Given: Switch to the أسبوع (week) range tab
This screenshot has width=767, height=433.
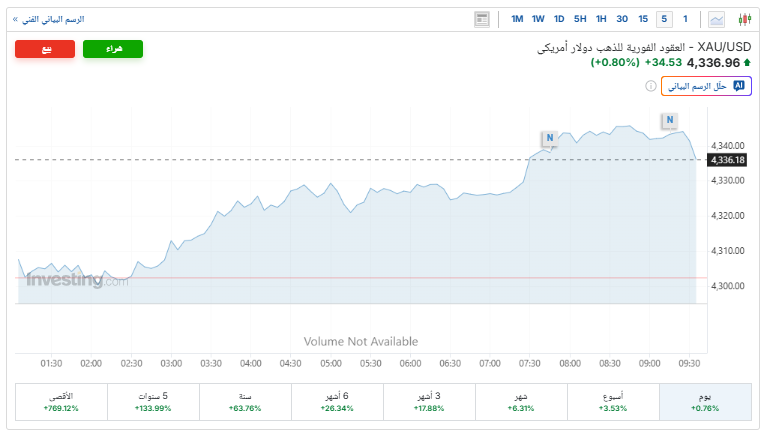Looking at the screenshot, I should click(614, 401).
